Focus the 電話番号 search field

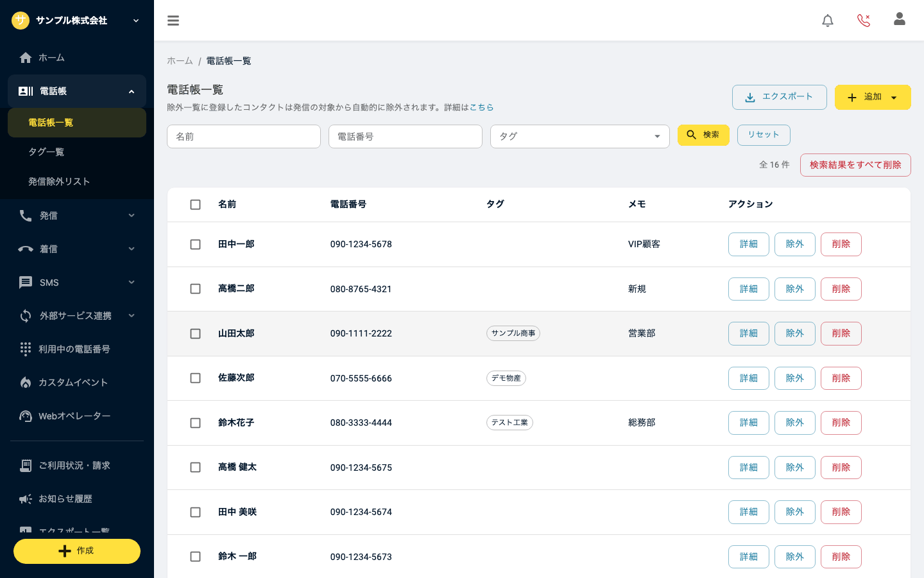point(406,137)
